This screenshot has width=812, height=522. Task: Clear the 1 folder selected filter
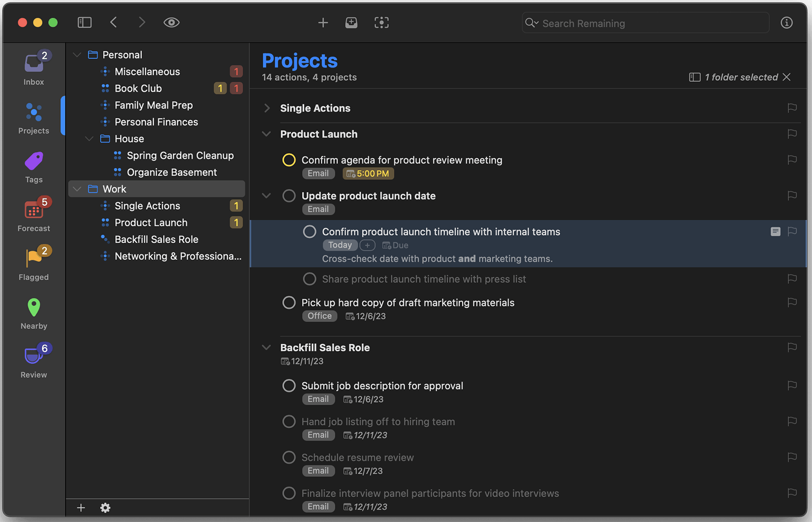(787, 77)
